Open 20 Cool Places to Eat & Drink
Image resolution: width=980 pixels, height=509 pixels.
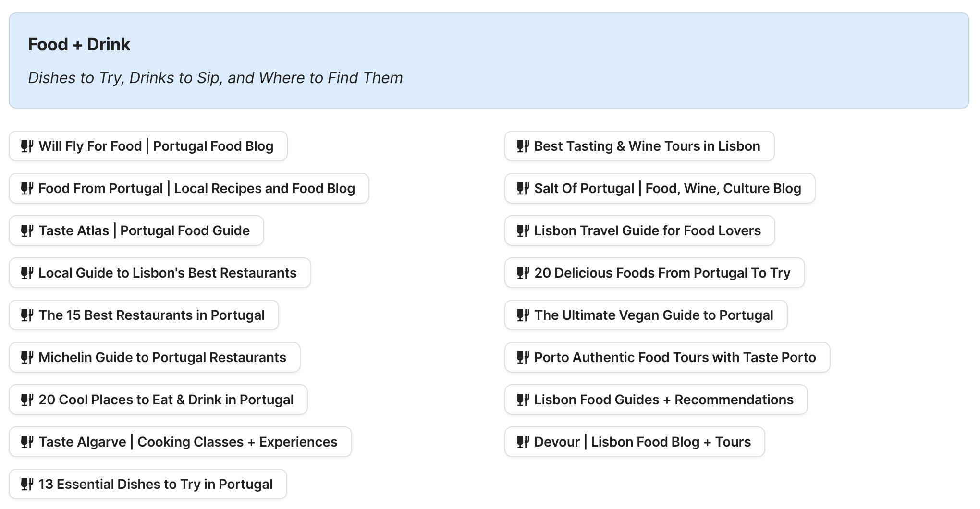coord(158,400)
